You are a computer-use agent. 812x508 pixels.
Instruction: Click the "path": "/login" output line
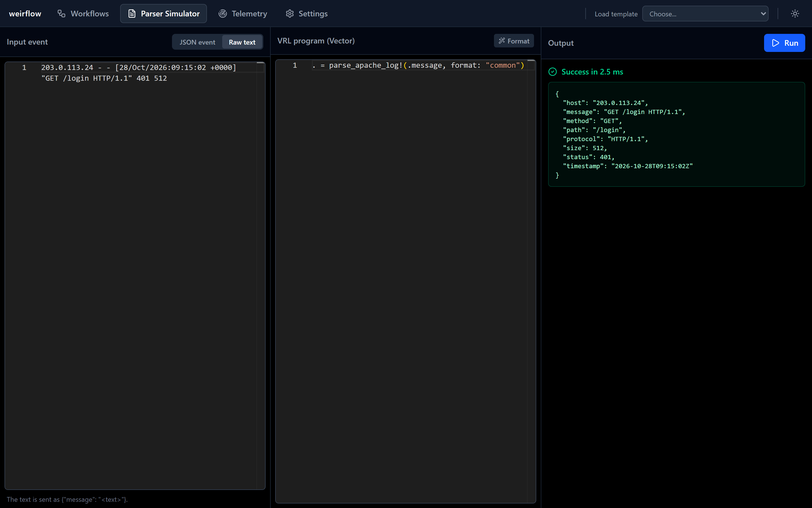pyautogui.click(x=594, y=130)
